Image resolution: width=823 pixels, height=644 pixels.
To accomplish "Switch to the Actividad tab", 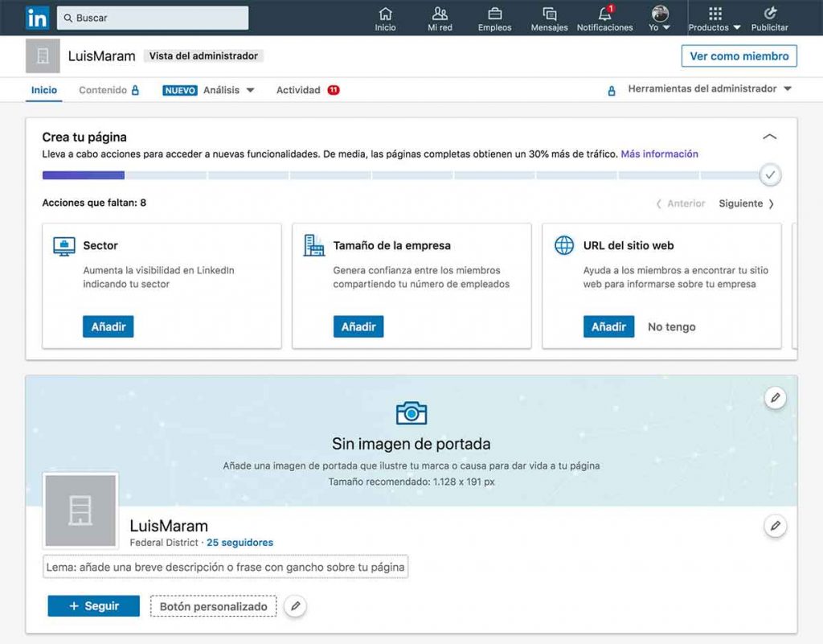I will [x=299, y=90].
